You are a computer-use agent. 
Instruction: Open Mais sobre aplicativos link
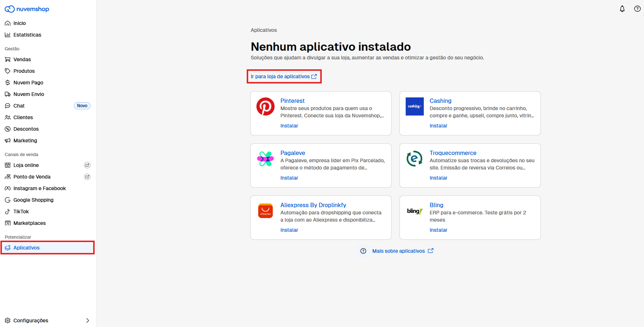coord(403,251)
